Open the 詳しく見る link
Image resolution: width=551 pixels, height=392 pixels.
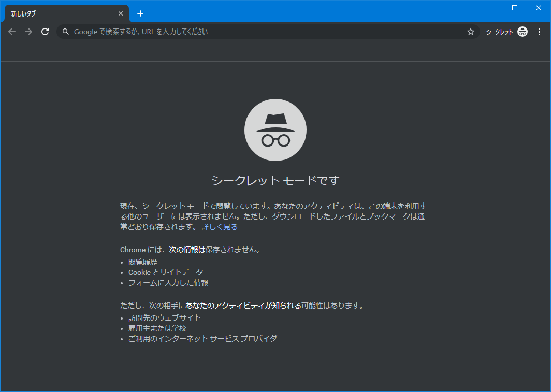click(220, 227)
